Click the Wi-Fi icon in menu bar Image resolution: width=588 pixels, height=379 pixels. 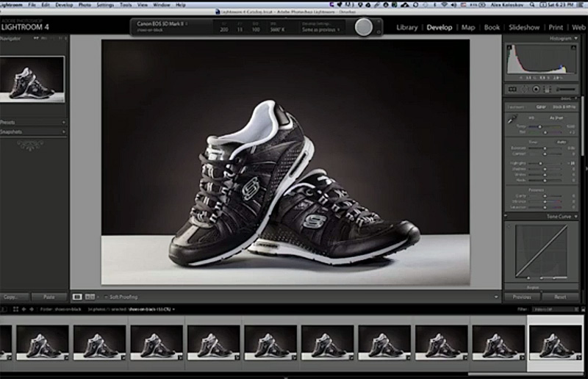(x=444, y=5)
